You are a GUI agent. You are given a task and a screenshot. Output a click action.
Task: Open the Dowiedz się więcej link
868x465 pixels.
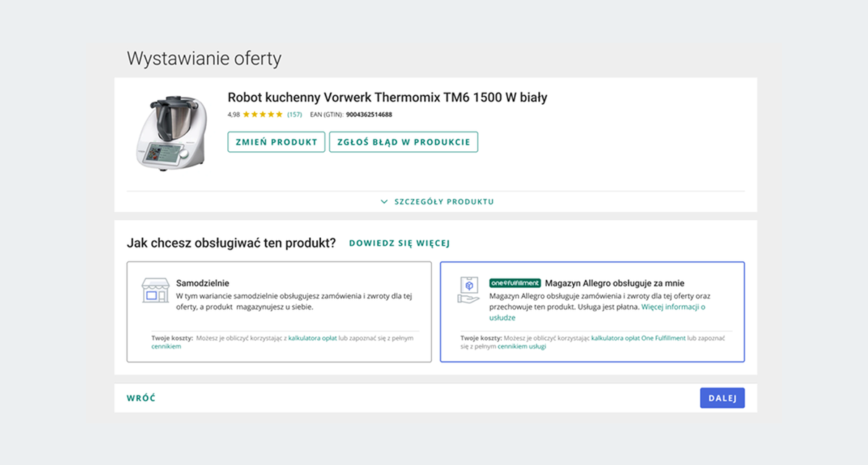point(399,244)
